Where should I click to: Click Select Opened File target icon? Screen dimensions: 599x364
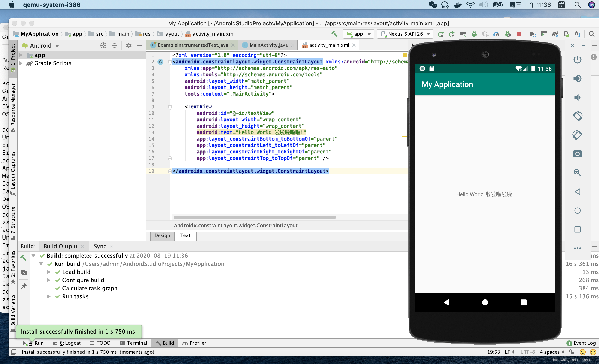(103, 45)
